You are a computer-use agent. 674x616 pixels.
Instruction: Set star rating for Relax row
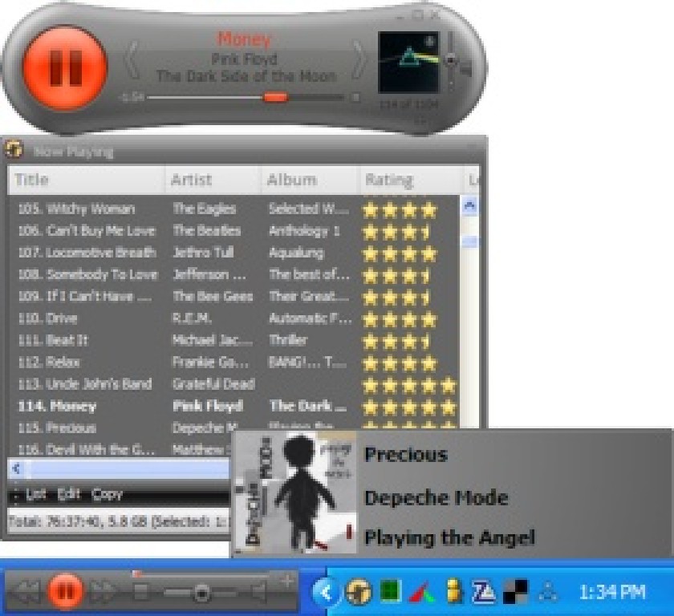click(x=400, y=363)
